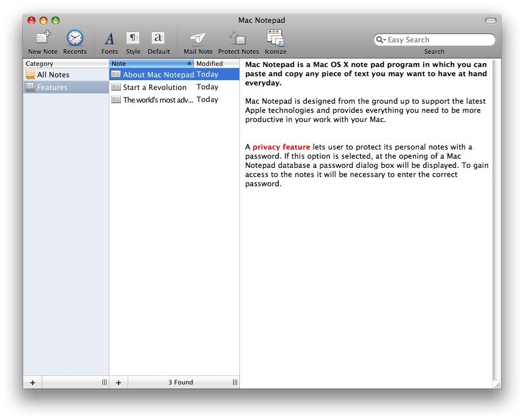Open the Fonts panel
Viewport: 524px width, 420px height.
(109, 39)
